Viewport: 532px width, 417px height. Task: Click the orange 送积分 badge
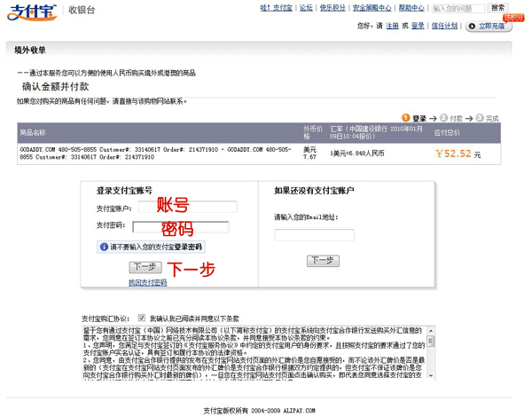coord(514,16)
